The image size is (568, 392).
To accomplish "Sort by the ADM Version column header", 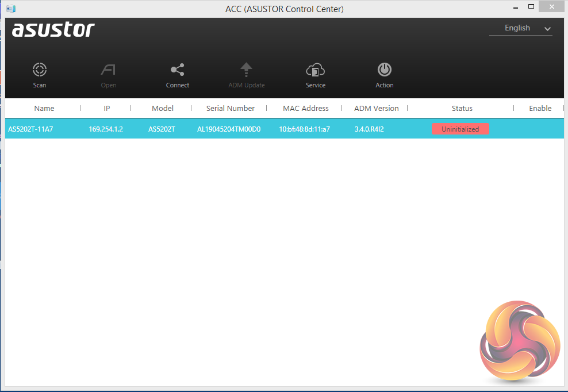I will pyautogui.click(x=377, y=108).
